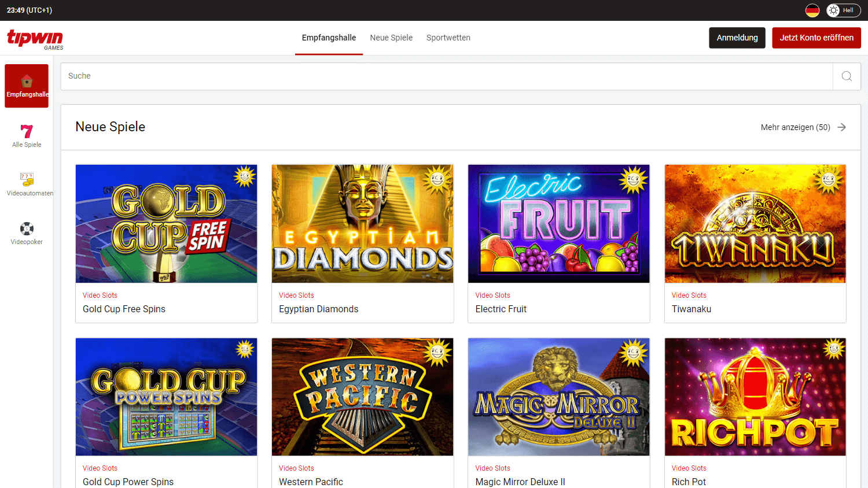This screenshot has height=488, width=868.
Task: Click the 23:49 (UTC+1) clock text
Action: click(x=30, y=10)
